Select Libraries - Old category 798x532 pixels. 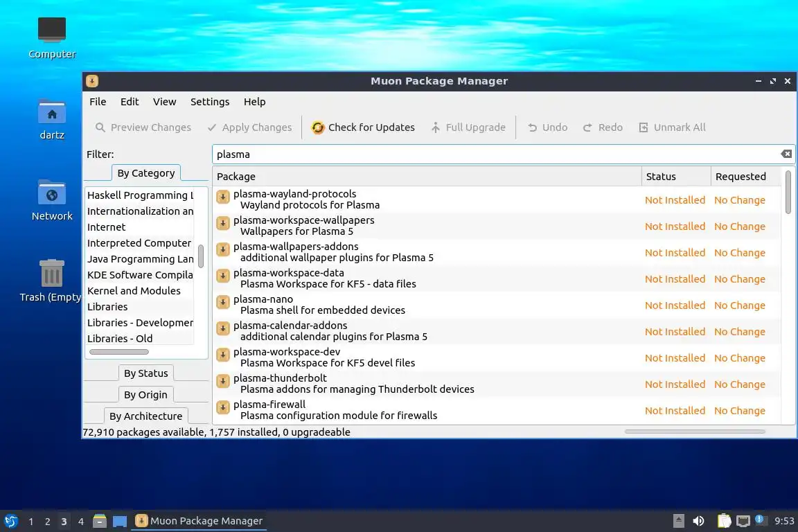[x=140, y=339]
